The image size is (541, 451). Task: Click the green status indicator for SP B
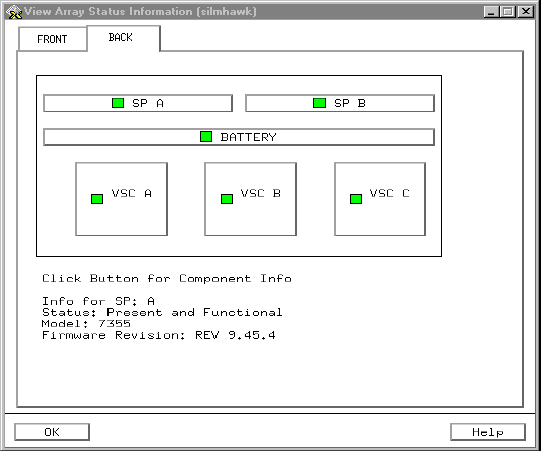click(319, 103)
